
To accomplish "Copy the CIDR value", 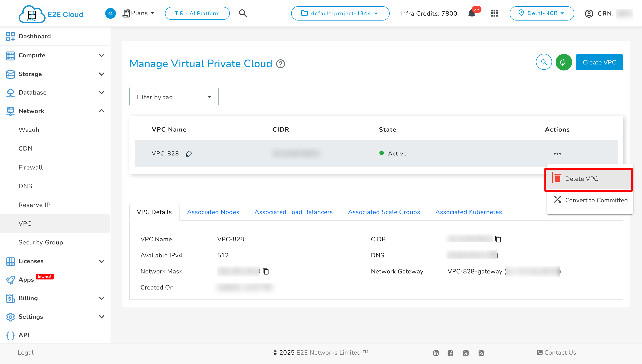I will pyautogui.click(x=498, y=239).
